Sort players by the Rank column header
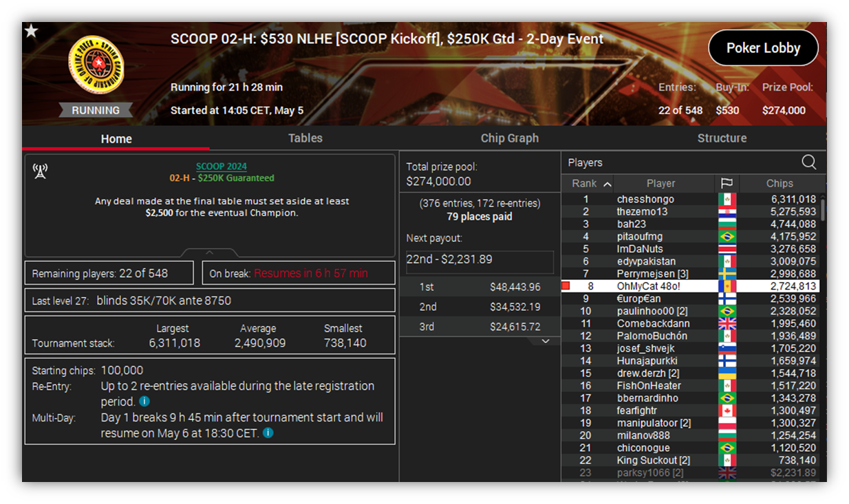849x504 pixels. 588,184
